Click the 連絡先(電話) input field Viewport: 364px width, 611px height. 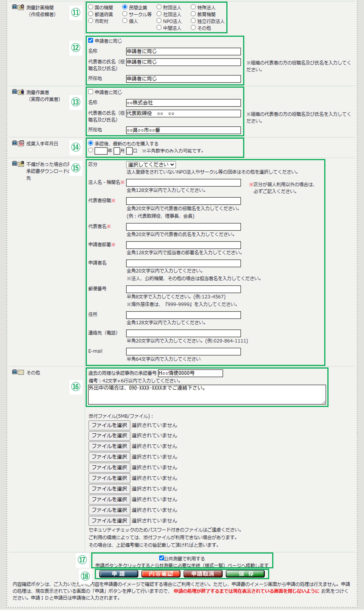183,334
